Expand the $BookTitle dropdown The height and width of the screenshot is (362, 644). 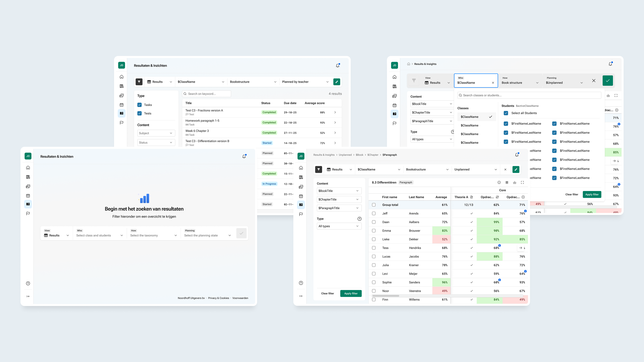tap(339, 191)
